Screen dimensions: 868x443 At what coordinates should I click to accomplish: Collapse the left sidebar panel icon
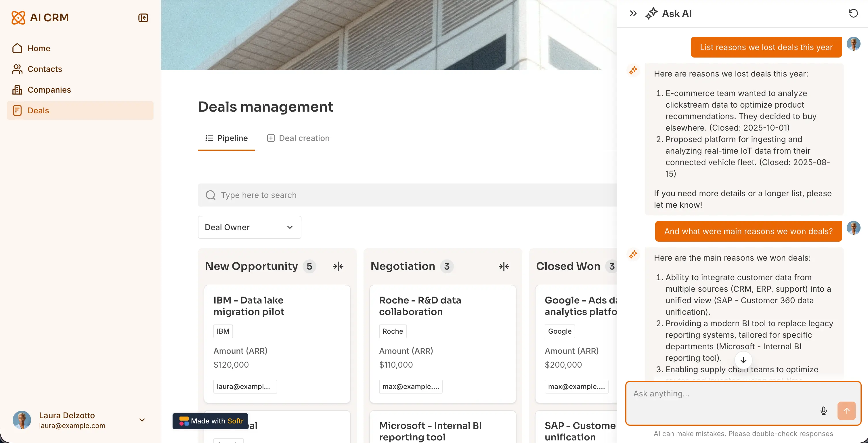point(143,18)
